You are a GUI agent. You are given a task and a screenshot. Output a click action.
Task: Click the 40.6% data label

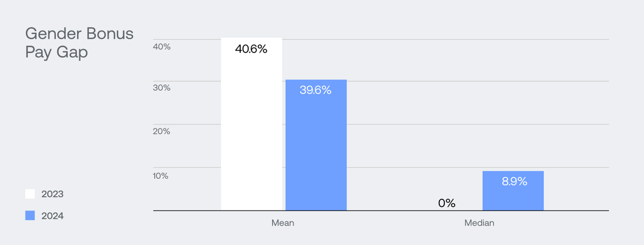click(x=251, y=49)
